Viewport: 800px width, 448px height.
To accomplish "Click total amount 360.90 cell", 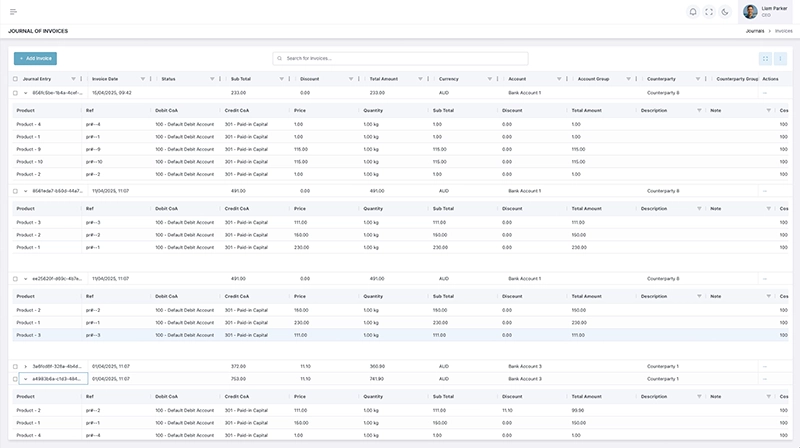I will (x=377, y=366).
